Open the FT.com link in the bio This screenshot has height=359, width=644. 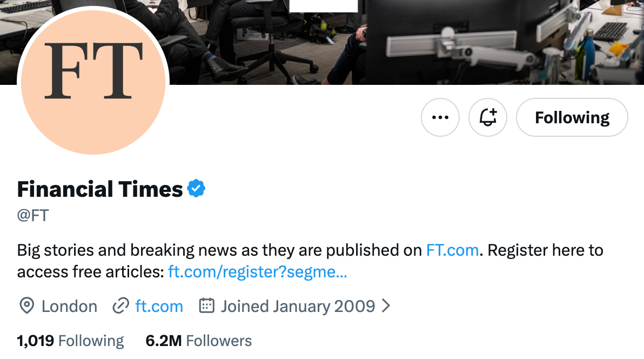(453, 250)
